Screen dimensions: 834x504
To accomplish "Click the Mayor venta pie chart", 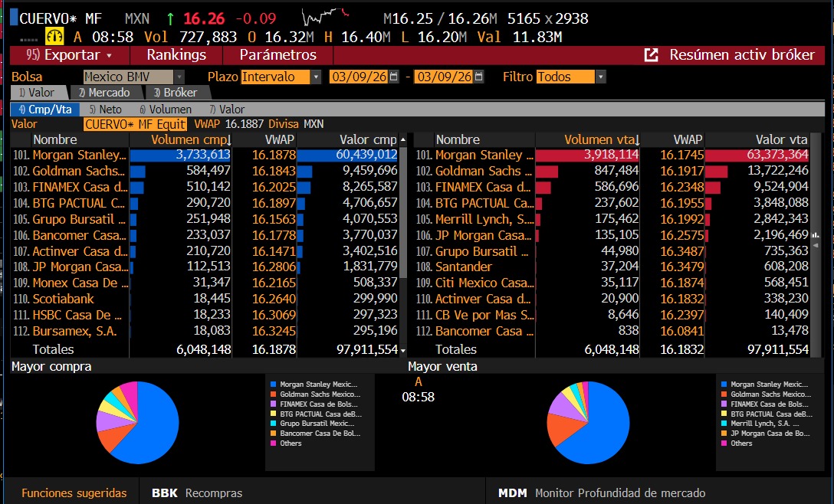I will 588,423.
